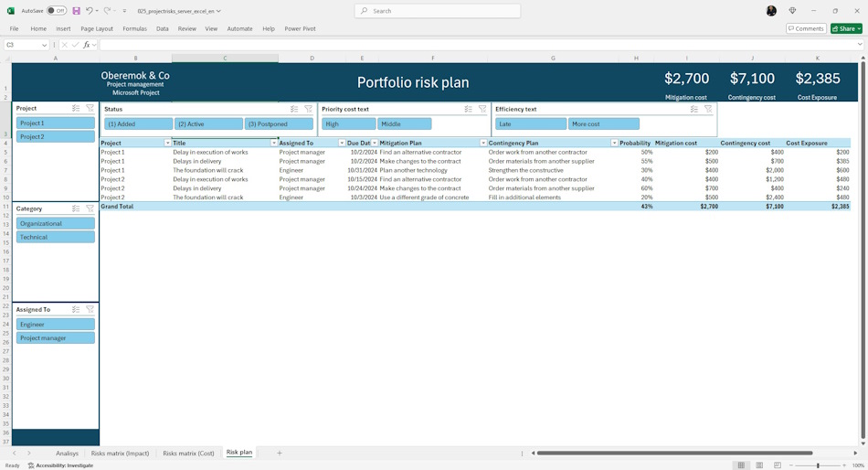Open Assigned To column filter dropdown
Screen dimensions: 868x470
tap(342, 143)
